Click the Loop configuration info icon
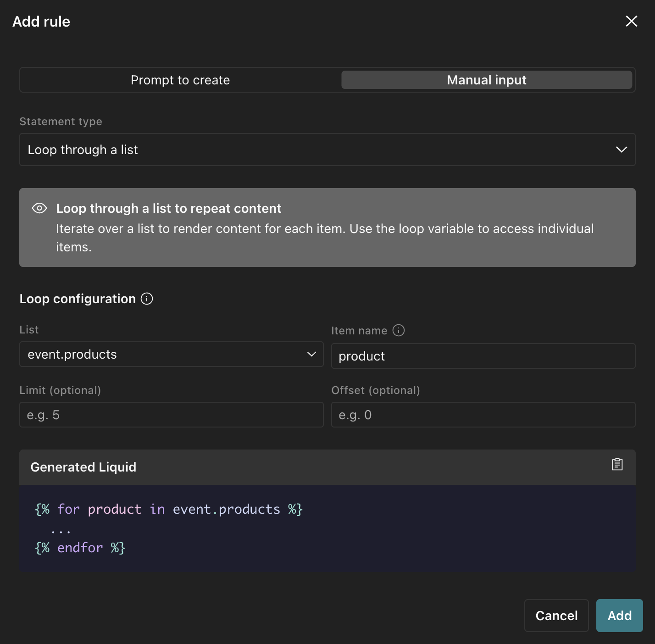Image resolution: width=655 pixels, height=644 pixels. click(x=147, y=299)
